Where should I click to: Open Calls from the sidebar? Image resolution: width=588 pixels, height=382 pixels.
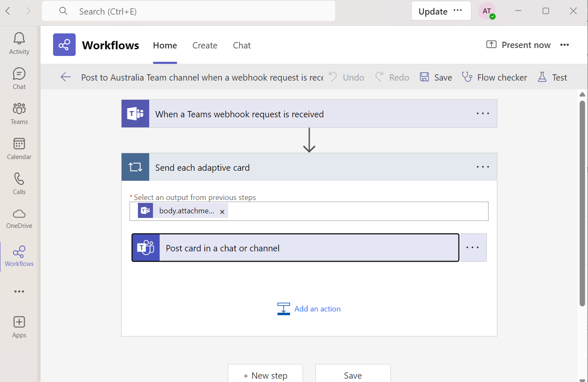coord(19,184)
